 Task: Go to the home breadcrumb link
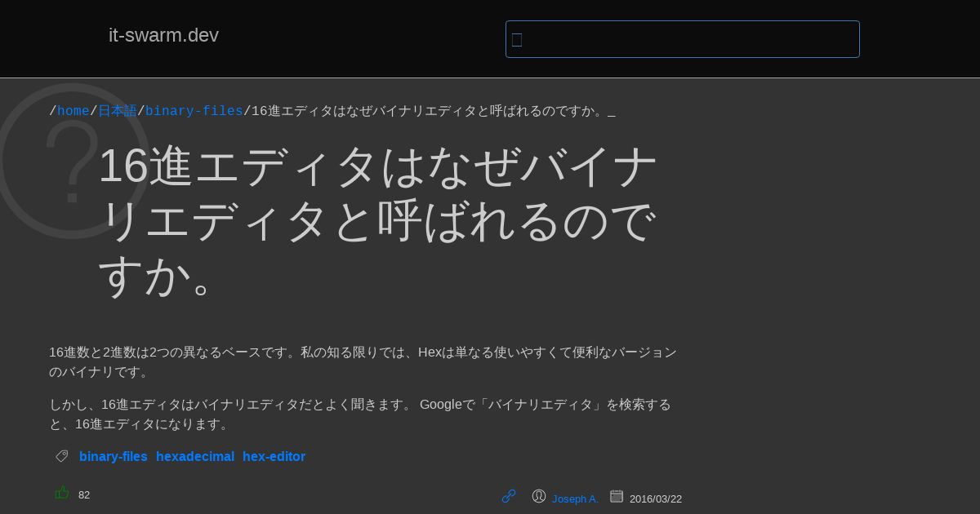73,111
